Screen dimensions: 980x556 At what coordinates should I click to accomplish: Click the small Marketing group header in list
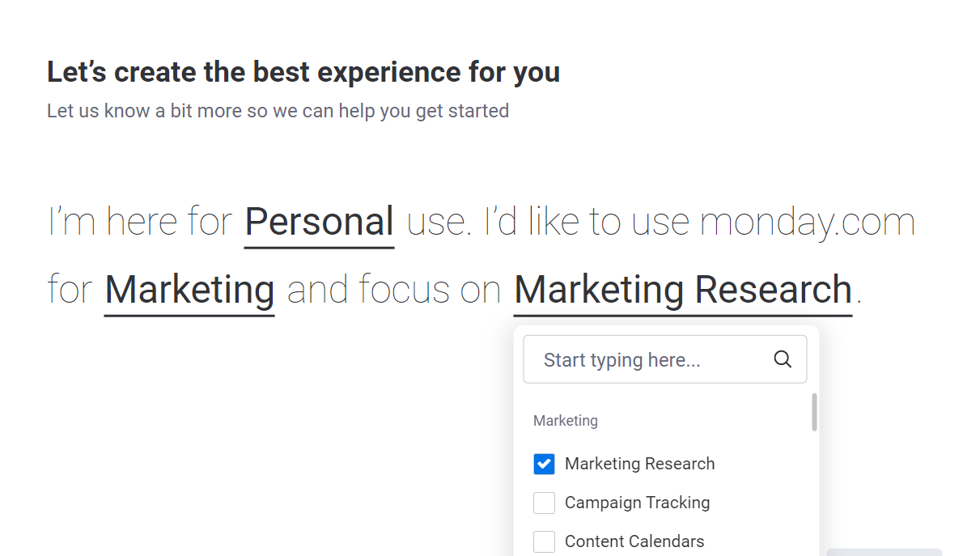coord(566,421)
